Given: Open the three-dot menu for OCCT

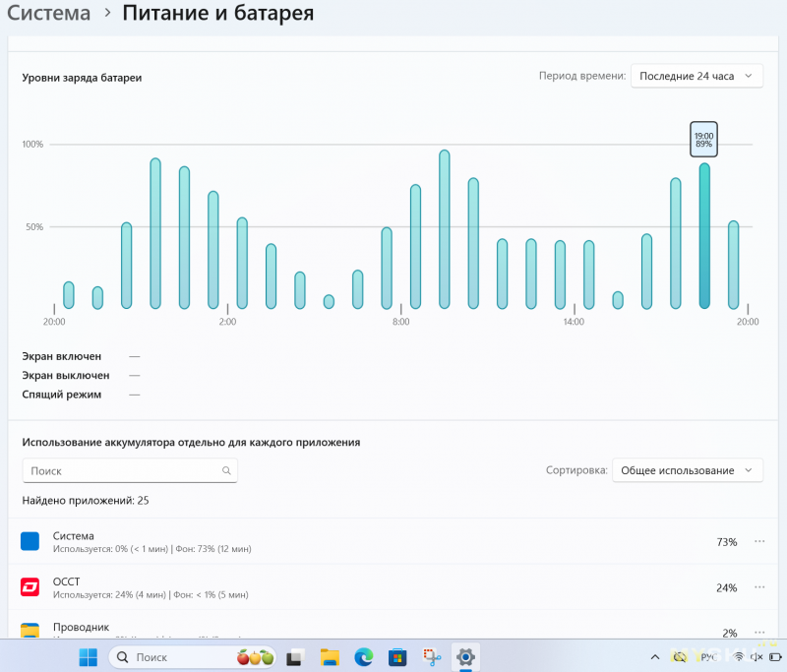Looking at the screenshot, I should click(x=758, y=587).
